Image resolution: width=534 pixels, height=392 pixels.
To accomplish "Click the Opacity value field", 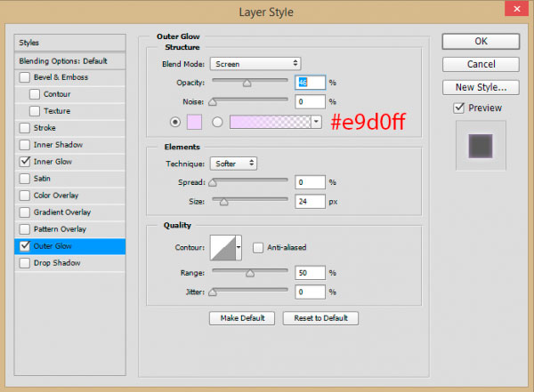I will click(310, 83).
